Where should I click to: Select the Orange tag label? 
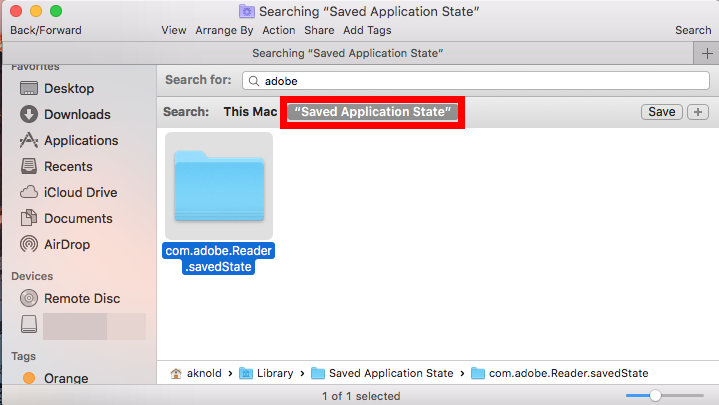click(66, 378)
